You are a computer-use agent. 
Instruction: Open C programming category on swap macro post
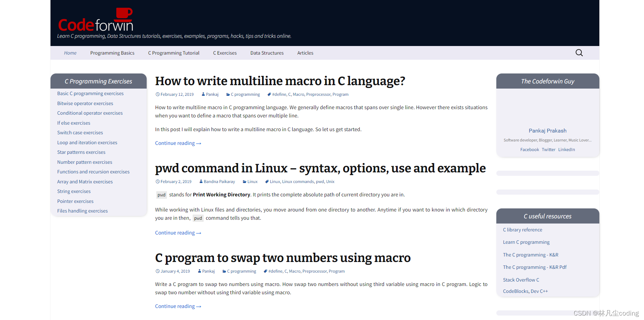tap(241, 271)
